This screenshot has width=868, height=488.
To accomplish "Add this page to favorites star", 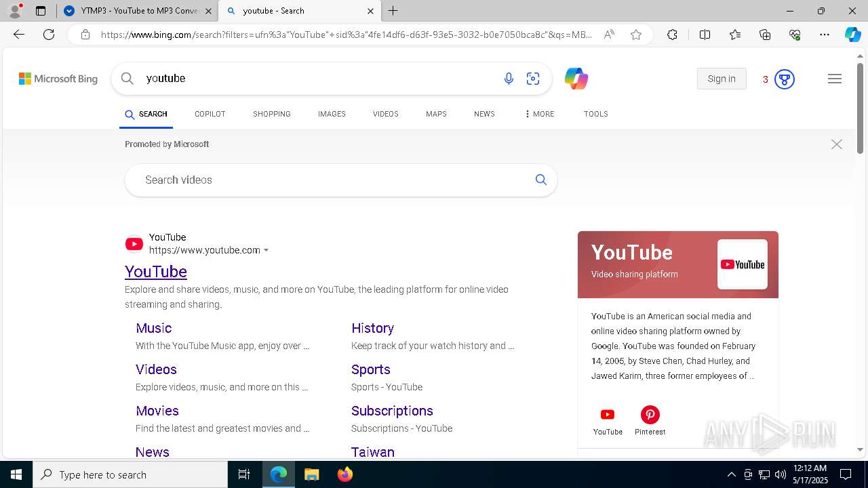I will [x=636, y=35].
